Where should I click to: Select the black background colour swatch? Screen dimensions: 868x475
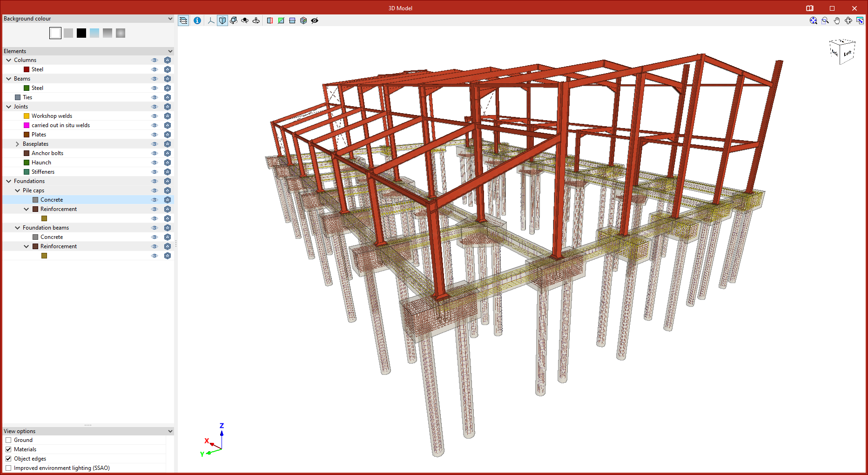tap(81, 33)
